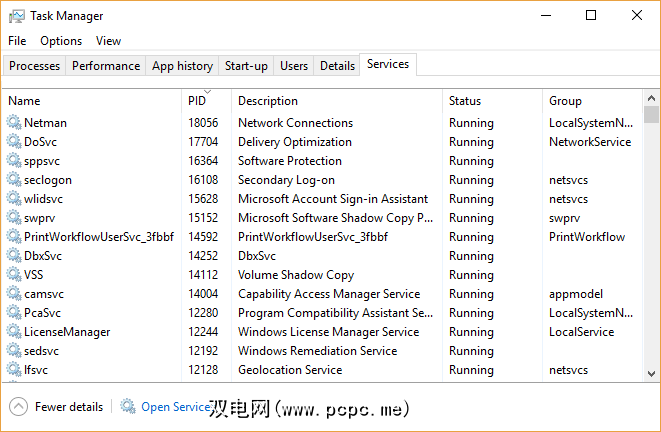This screenshot has height=432, width=661.
Task: Click the gear icon beside Netman service
Action: tap(14, 123)
